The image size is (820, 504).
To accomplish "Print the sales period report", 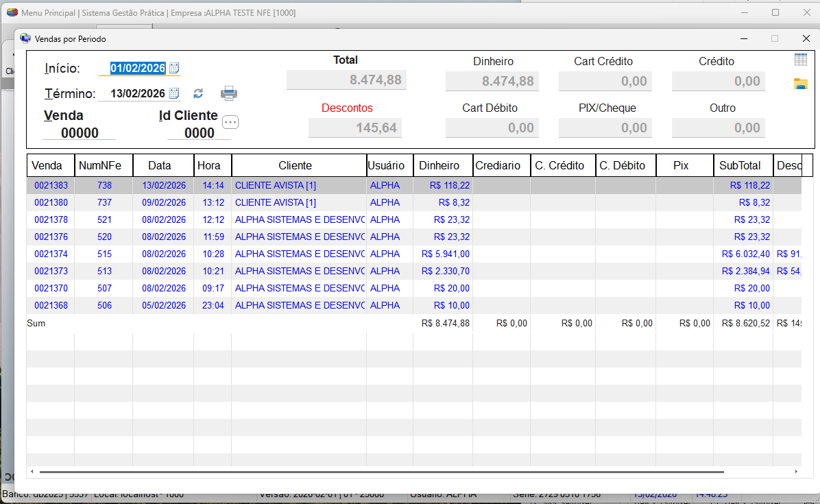I will coord(229,93).
